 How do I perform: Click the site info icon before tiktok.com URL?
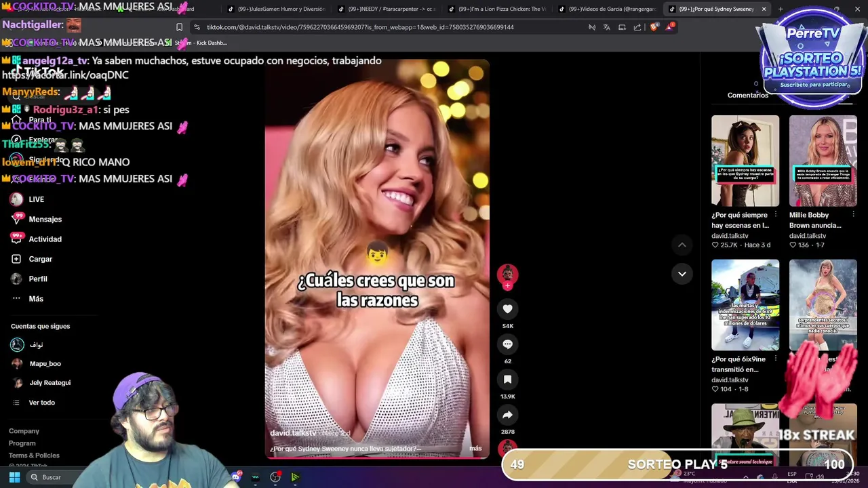[x=197, y=27]
